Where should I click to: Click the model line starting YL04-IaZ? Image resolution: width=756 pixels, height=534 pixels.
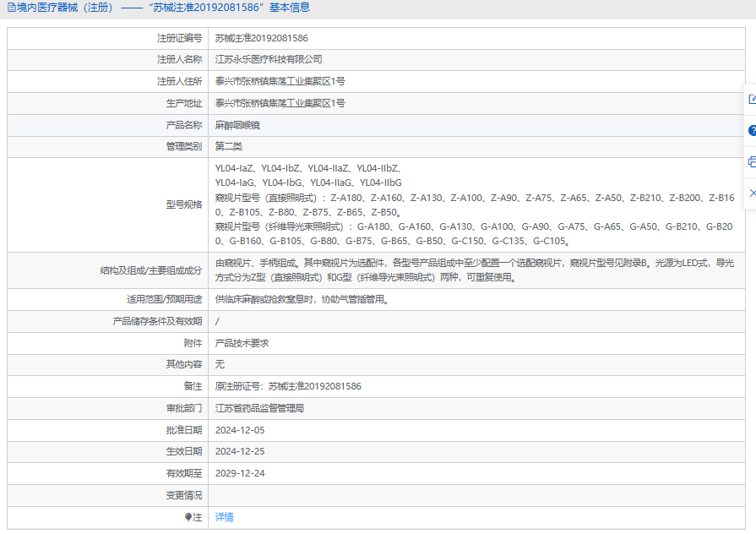(x=308, y=168)
